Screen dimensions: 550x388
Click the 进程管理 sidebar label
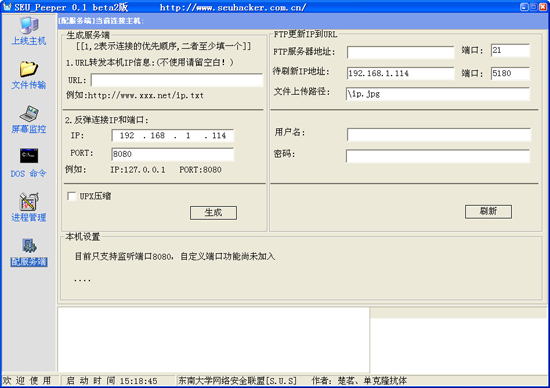(29, 218)
